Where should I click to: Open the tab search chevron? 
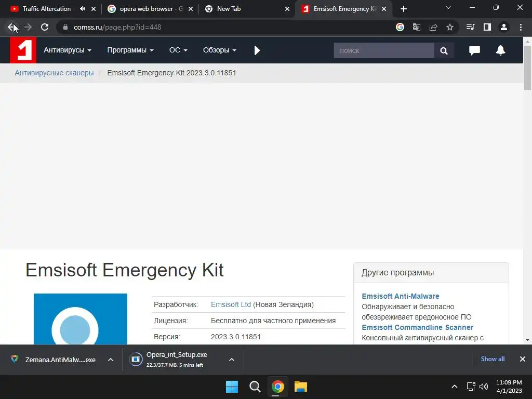(448, 7)
